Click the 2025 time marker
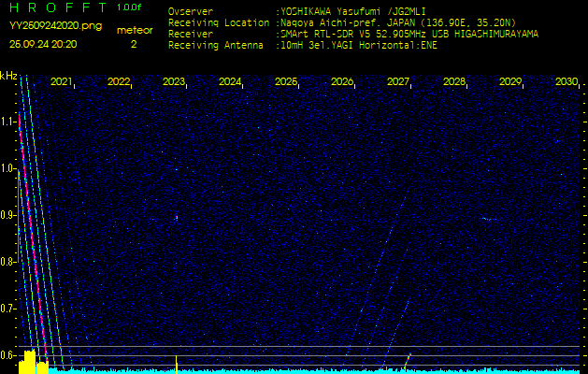588x374 pixels. 285,82
